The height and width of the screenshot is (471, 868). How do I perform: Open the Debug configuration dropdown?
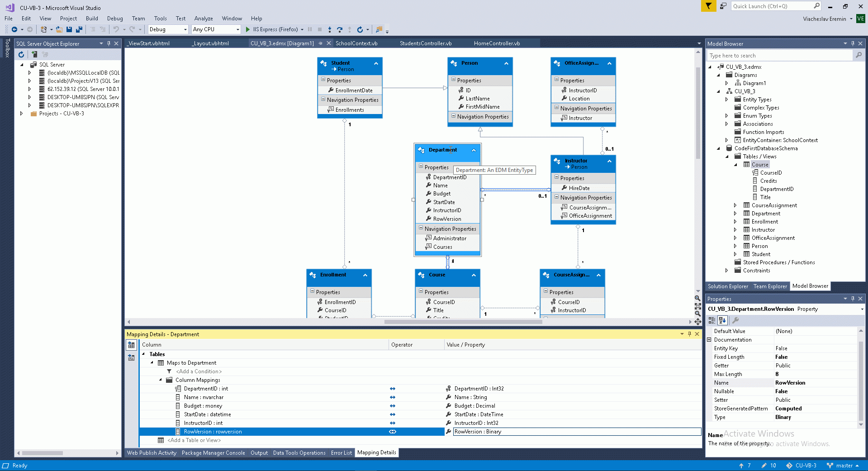[x=185, y=29]
